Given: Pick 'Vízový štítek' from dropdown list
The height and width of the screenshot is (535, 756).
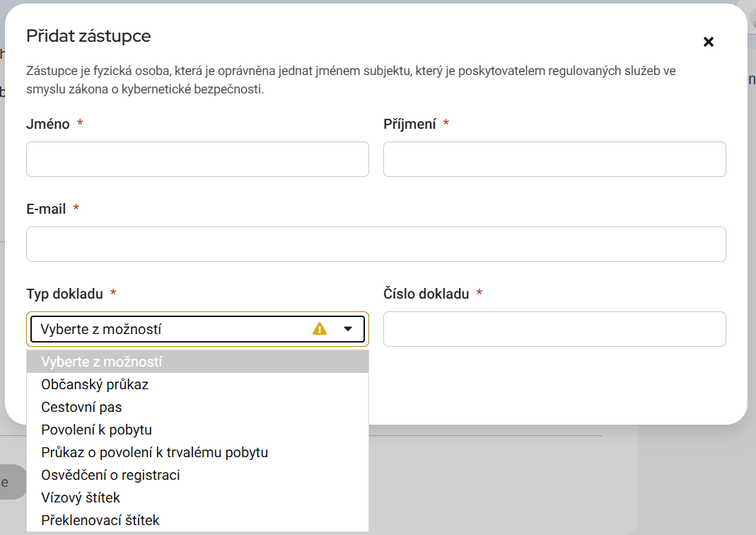Looking at the screenshot, I should [81, 497].
